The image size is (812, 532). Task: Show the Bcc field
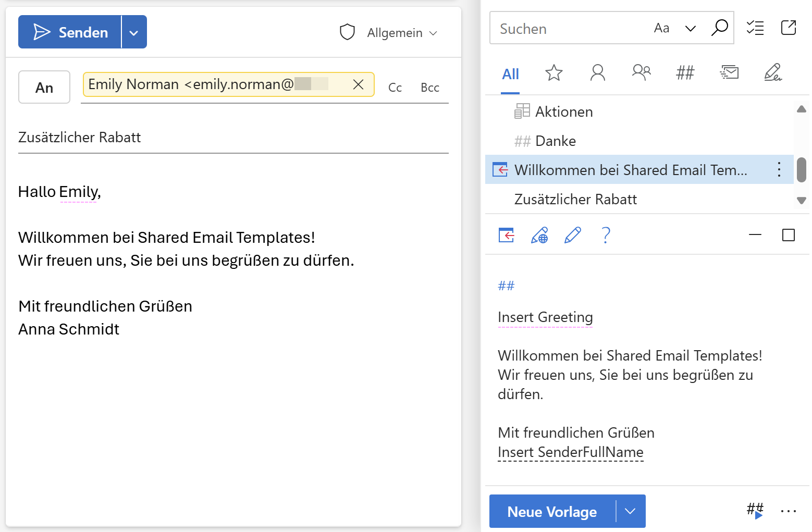click(430, 88)
